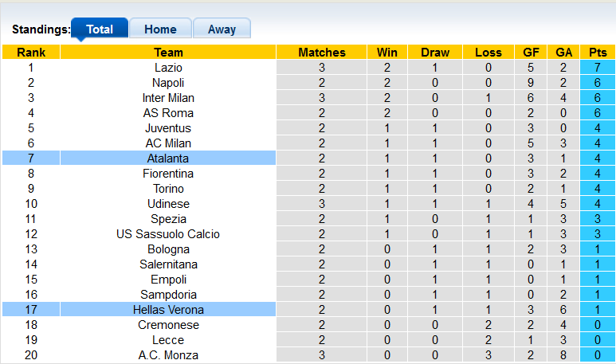Open the Home standings tab
This screenshot has width=616, height=364.
point(160,29)
